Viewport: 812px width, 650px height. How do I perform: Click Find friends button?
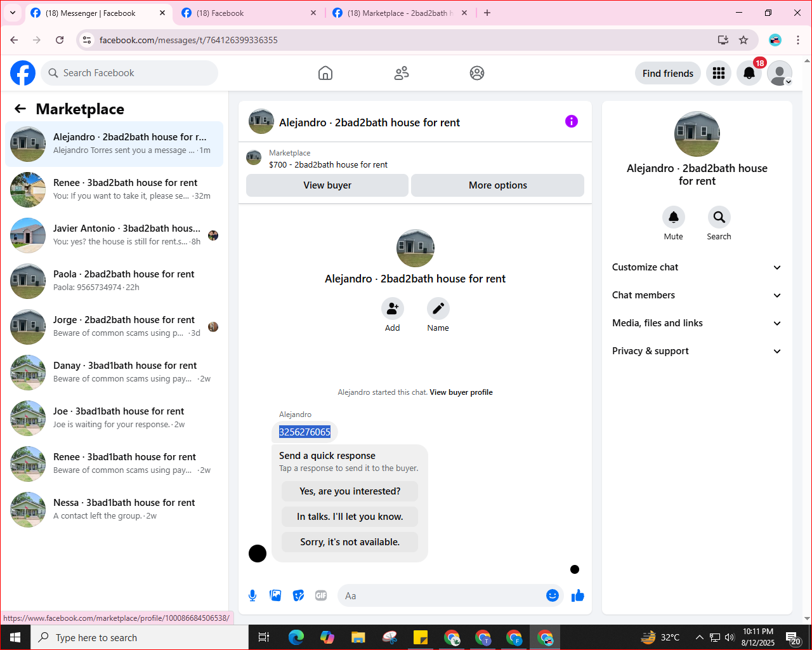point(668,73)
